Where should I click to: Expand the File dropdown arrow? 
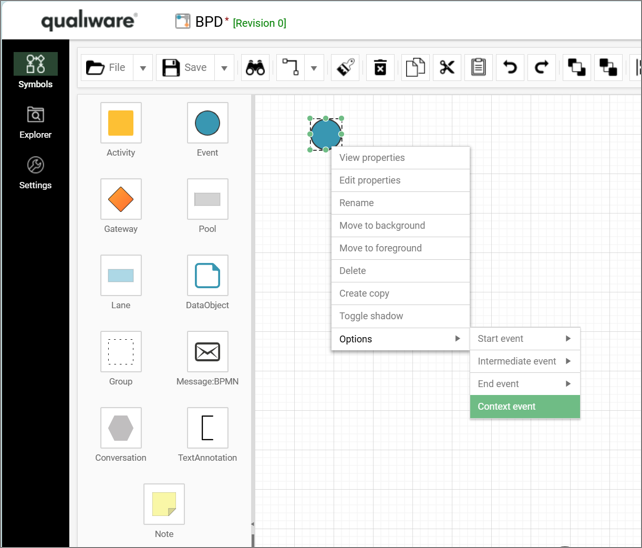coord(143,68)
